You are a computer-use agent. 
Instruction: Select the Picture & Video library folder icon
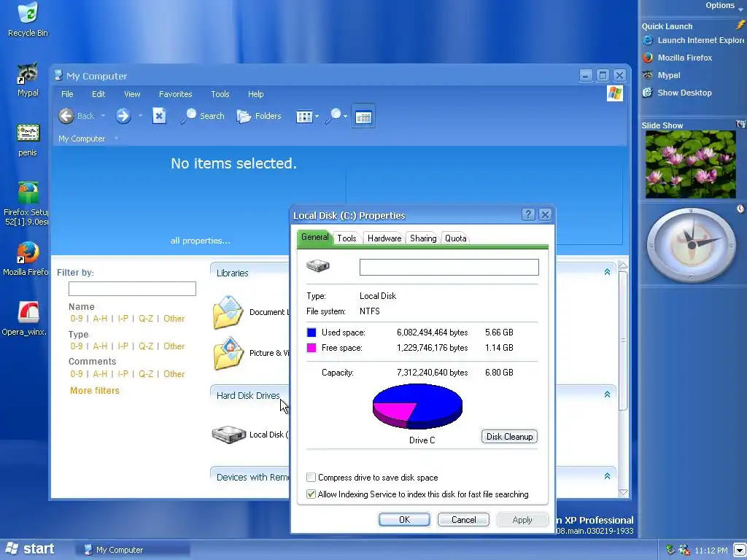[x=228, y=353]
